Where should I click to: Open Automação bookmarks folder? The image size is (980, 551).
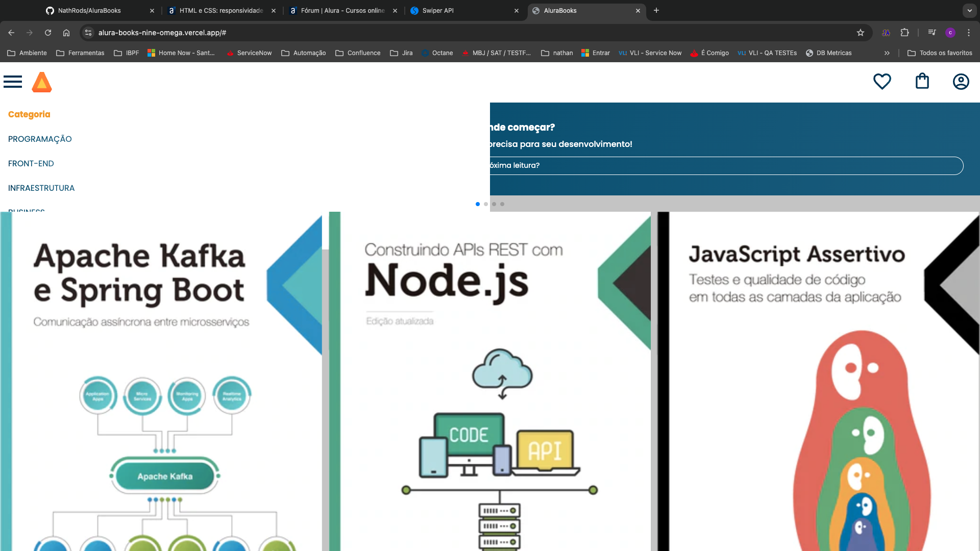point(304,53)
